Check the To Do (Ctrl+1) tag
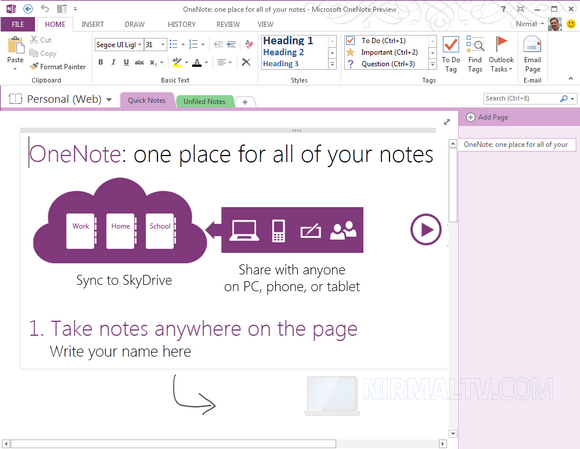The height and width of the screenshot is (449, 580). coord(384,40)
